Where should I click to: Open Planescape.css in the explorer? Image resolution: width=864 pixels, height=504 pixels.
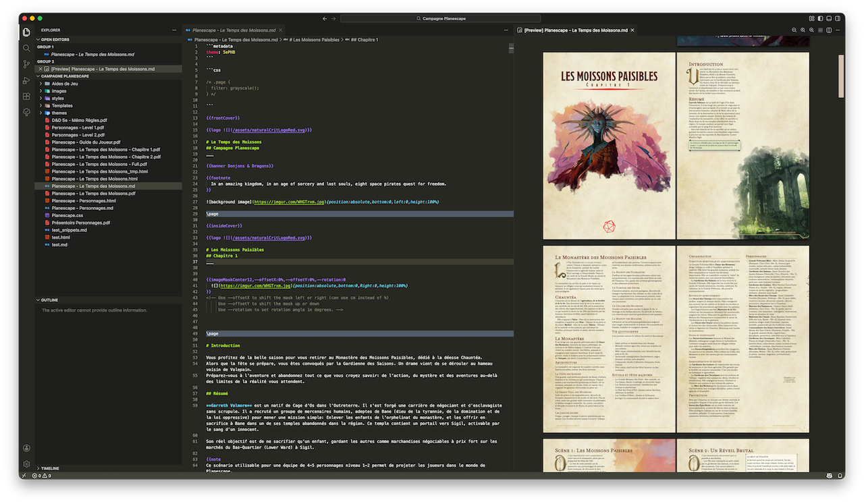[67, 215]
